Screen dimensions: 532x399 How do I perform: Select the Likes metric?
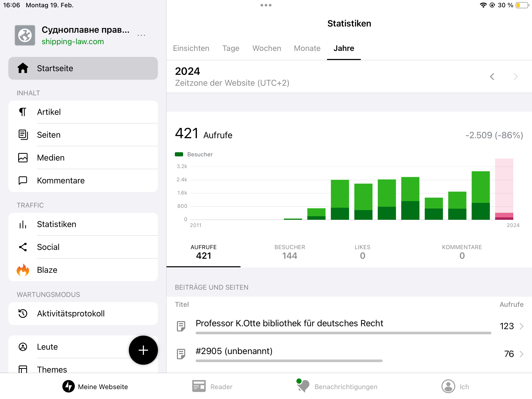point(362,252)
